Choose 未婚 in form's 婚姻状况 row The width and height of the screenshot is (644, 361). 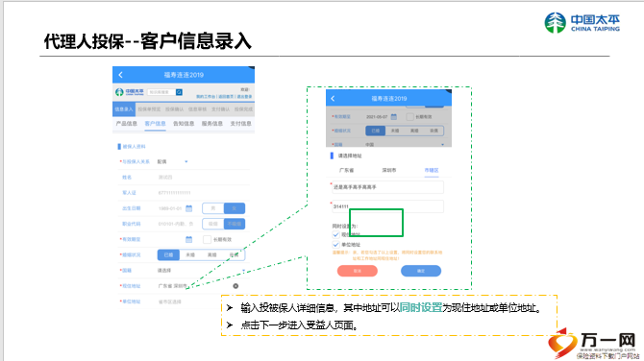[x=190, y=254]
